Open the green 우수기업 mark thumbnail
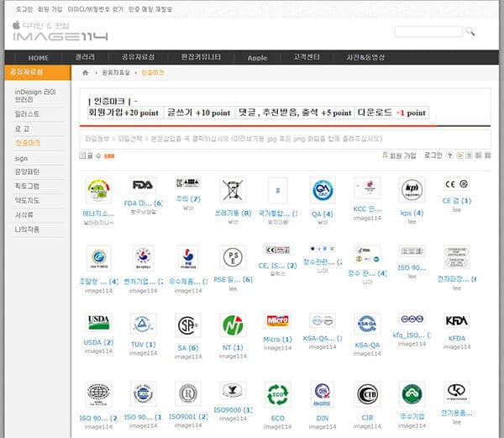 [412, 394]
